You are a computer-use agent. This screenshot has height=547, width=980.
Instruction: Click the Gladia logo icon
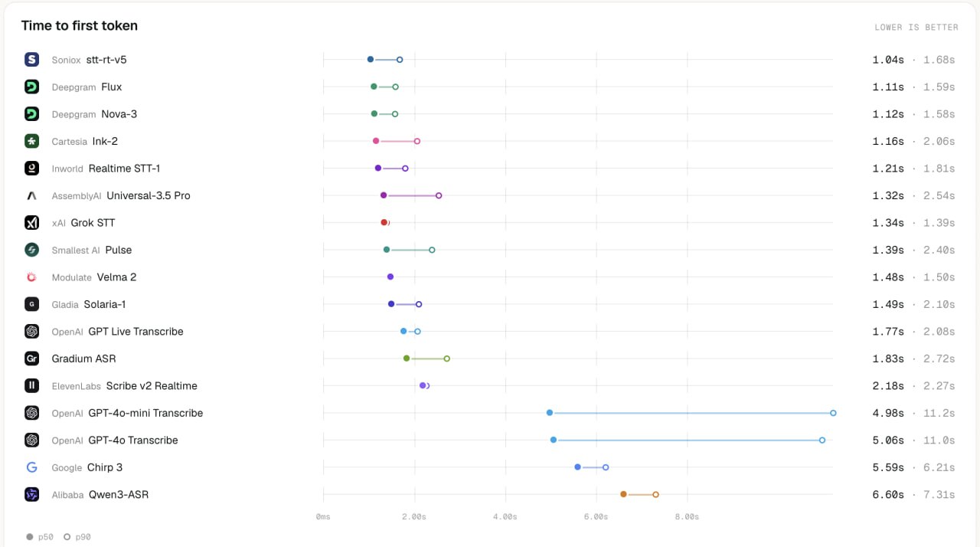(x=31, y=304)
